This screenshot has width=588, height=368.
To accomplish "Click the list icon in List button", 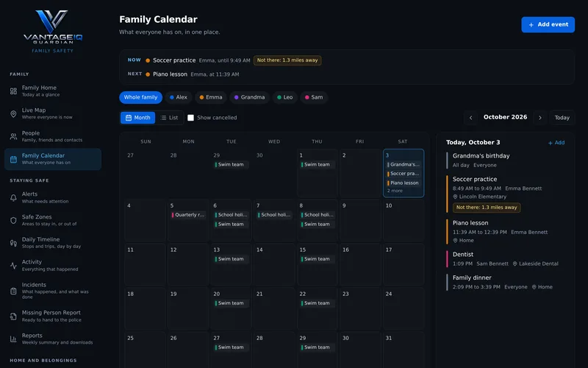I will click(x=163, y=118).
